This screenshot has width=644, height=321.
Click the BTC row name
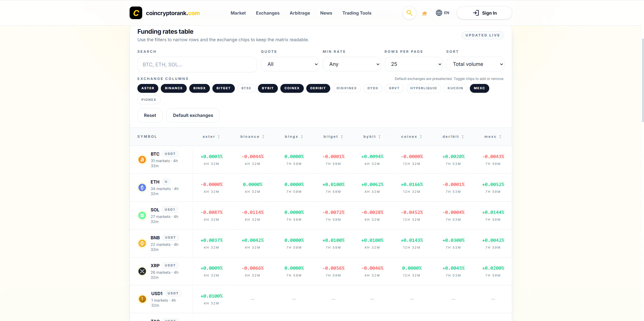pyautogui.click(x=155, y=154)
